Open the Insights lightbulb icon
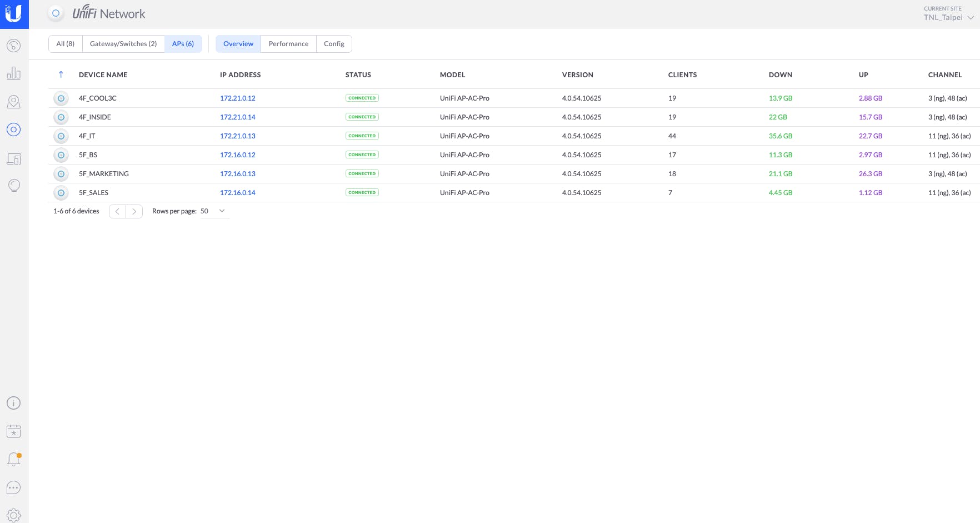Viewport: 980px width, 523px height. click(x=14, y=186)
